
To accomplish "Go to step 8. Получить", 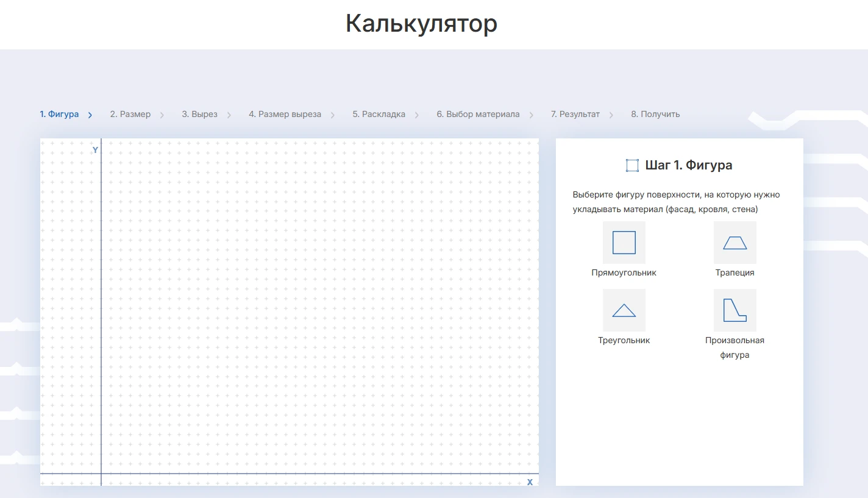I will tap(655, 114).
